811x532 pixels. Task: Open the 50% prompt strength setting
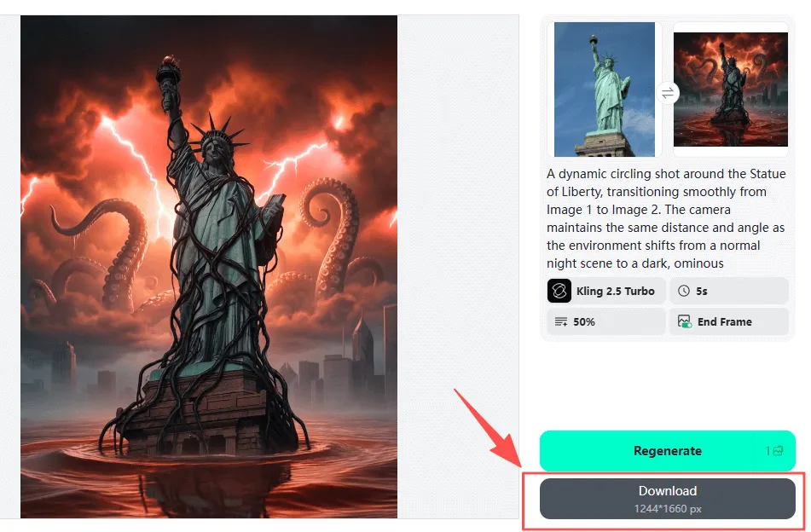(605, 321)
